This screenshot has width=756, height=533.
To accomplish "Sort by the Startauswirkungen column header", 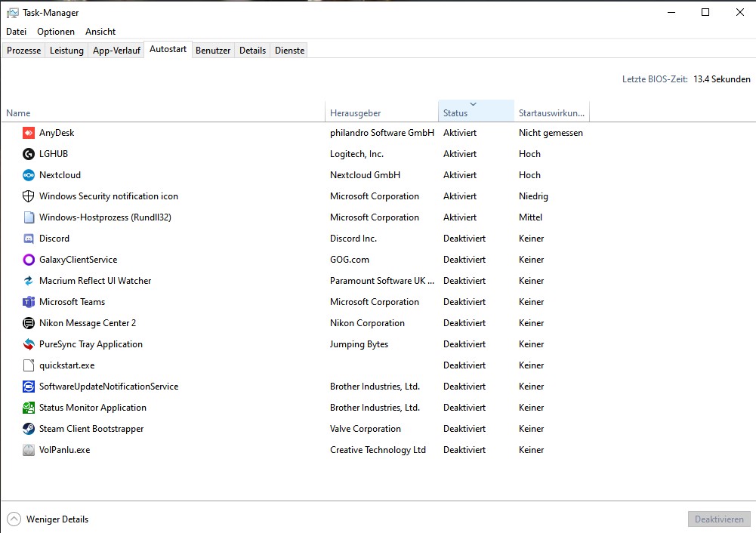I will tap(551, 112).
